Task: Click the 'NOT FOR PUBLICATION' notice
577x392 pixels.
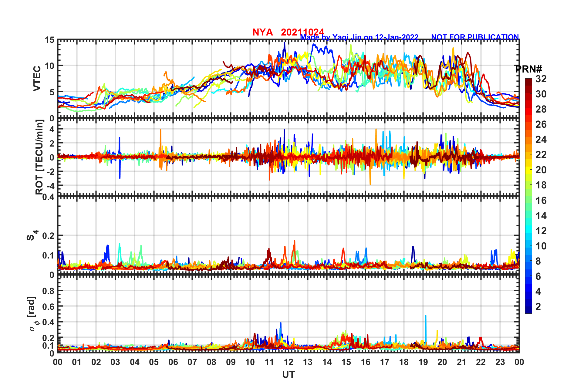Action: pyautogui.click(x=475, y=37)
